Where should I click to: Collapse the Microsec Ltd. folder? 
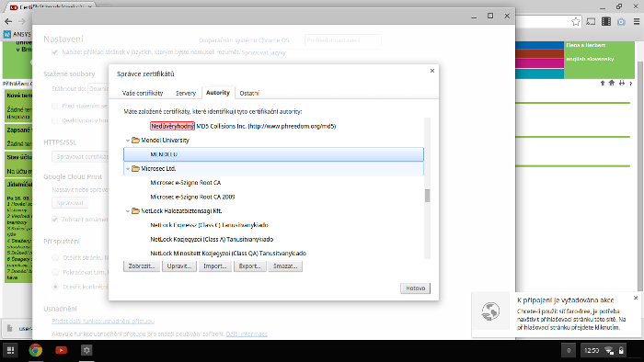tap(128, 168)
